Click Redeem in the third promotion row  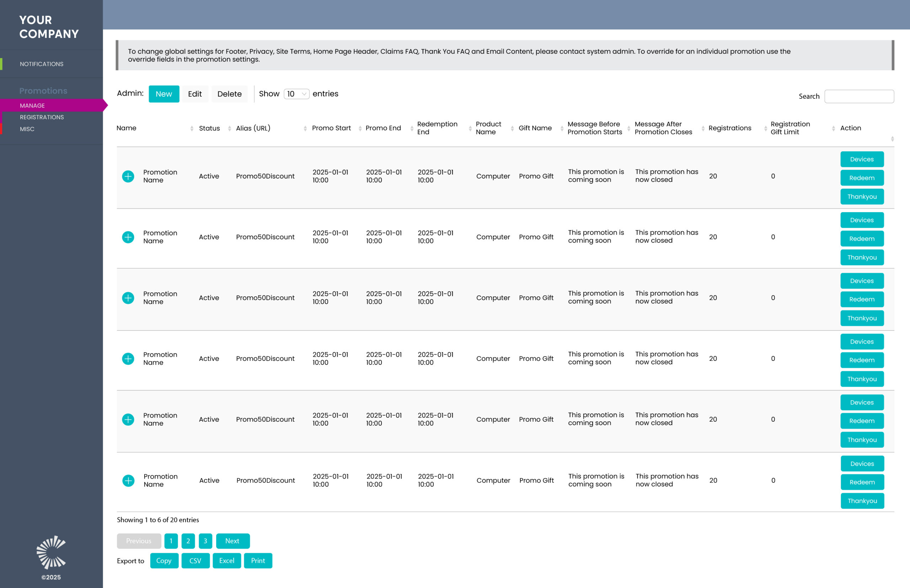(862, 300)
